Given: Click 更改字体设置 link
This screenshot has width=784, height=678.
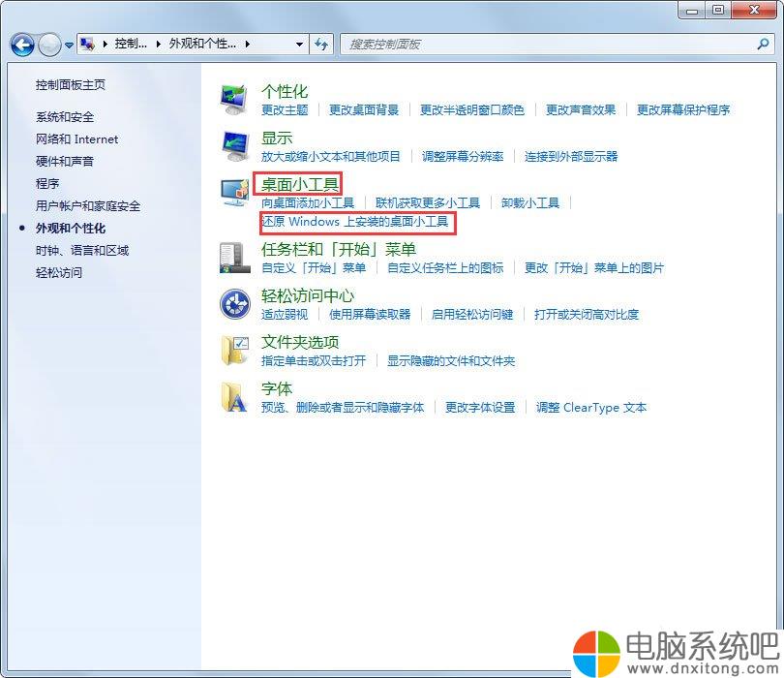Looking at the screenshot, I should [480, 408].
